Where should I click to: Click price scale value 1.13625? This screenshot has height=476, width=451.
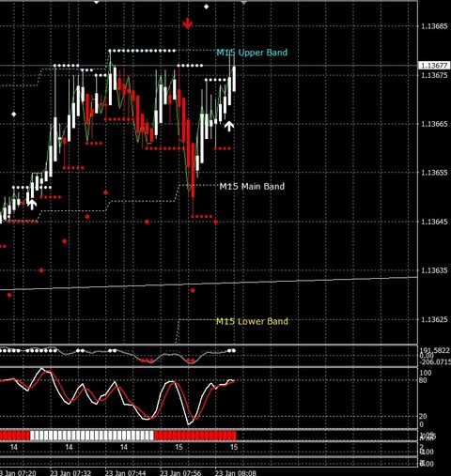(x=434, y=319)
